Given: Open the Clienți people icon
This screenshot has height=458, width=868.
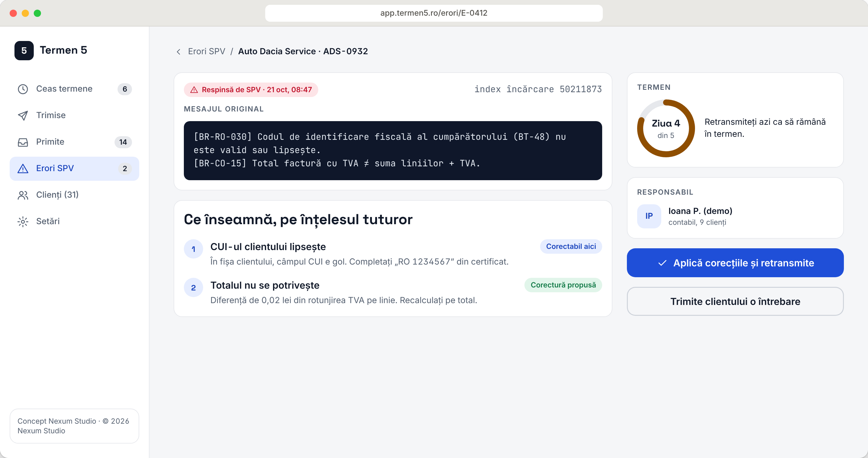Looking at the screenshot, I should pos(23,195).
